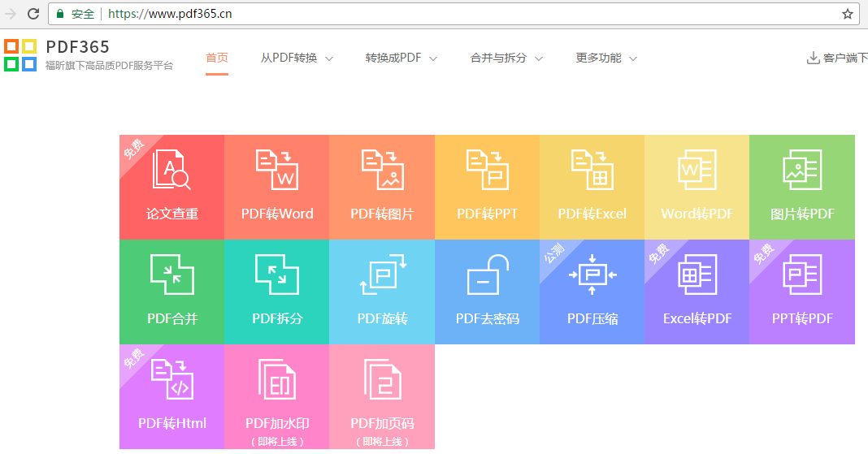This screenshot has height=454, width=868.
Task: Click the PDF拆分 label text
Action: coord(277,318)
